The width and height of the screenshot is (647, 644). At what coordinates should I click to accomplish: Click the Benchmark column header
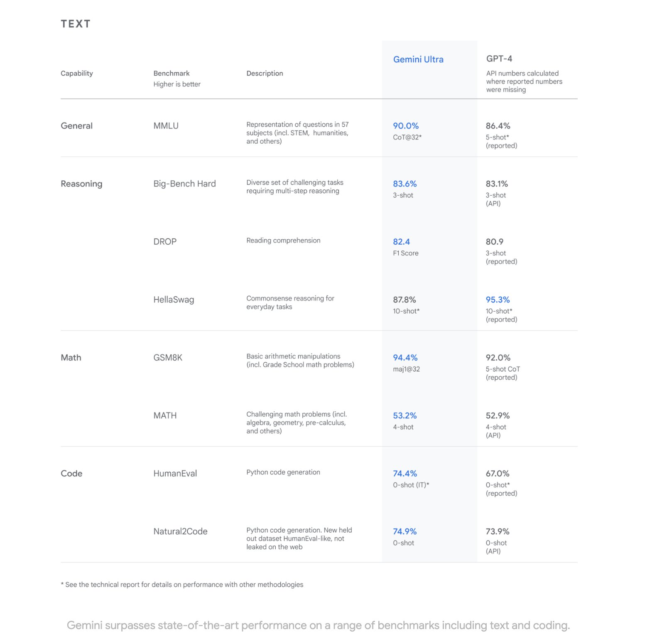(x=171, y=74)
